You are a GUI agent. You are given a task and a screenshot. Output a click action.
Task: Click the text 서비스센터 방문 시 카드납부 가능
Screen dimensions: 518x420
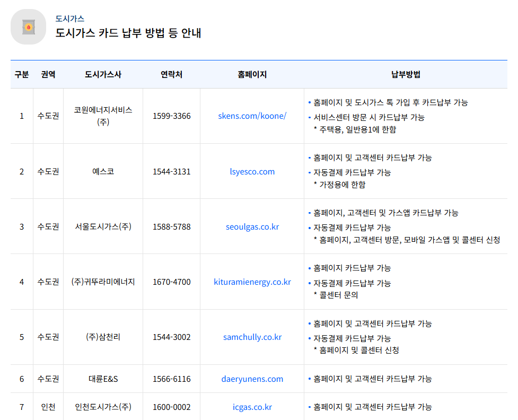point(368,117)
